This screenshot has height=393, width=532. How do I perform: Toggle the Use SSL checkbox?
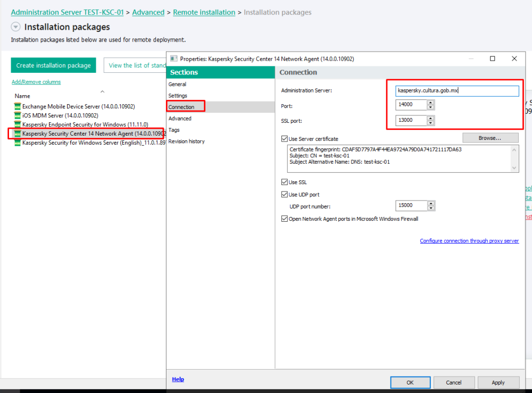pyautogui.click(x=285, y=182)
